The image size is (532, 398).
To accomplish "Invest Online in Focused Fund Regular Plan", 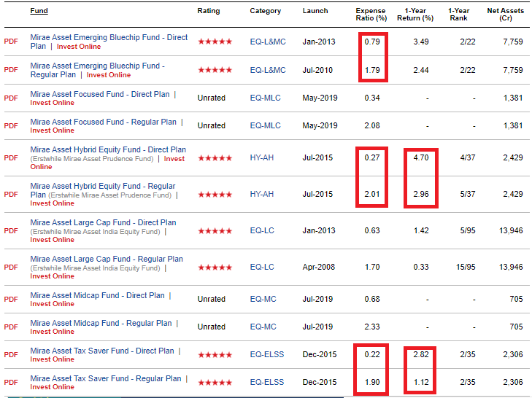I will (53, 130).
